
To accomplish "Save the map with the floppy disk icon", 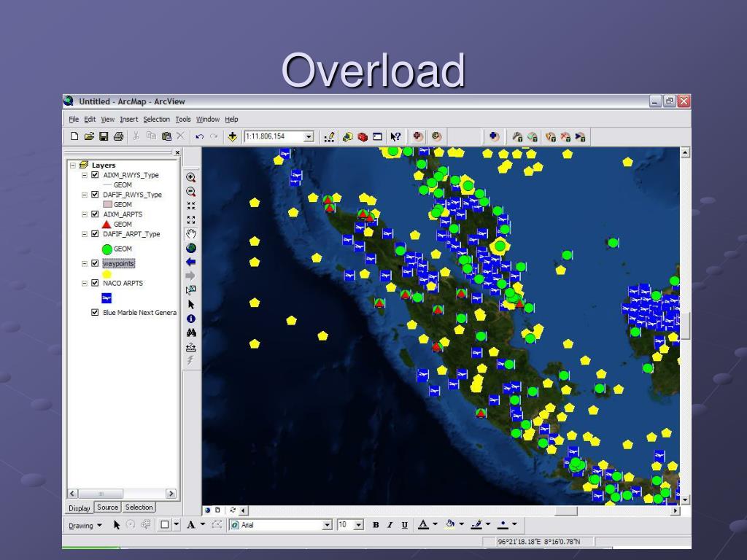I will (104, 136).
